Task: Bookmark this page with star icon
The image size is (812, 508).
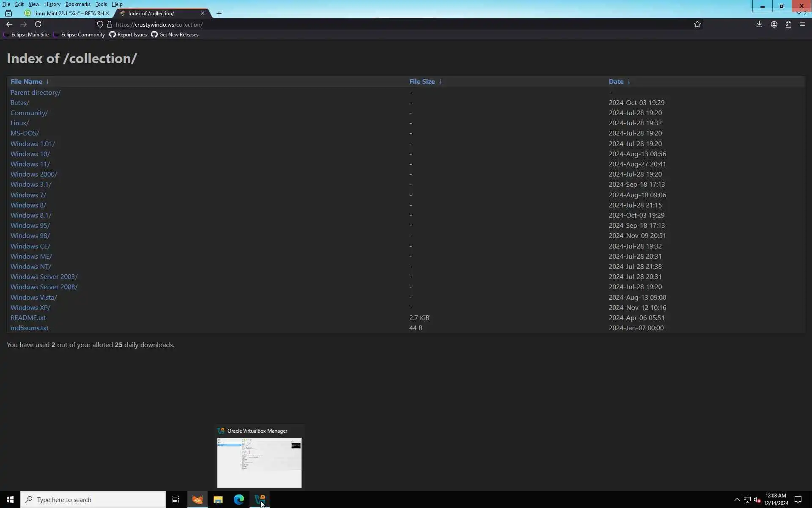Action: pyautogui.click(x=697, y=25)
